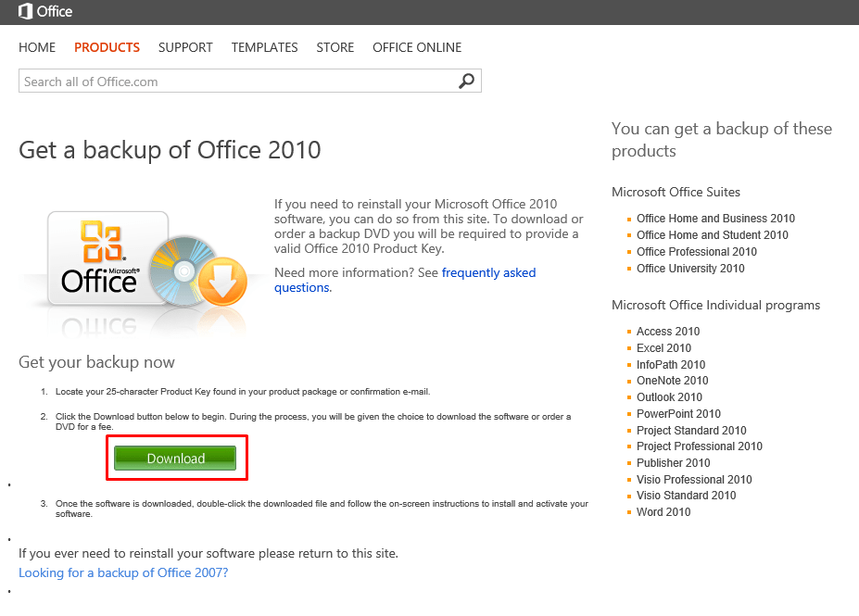
Task: Click the Get a backup of Office 2010 heading
Action: pyautogui.click(x=170, y=150)
